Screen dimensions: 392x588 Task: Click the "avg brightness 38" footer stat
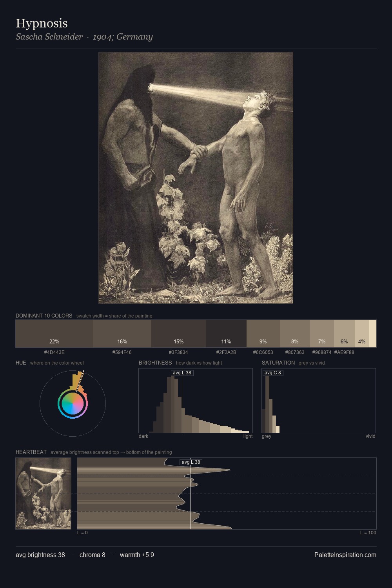click(40, 555)
